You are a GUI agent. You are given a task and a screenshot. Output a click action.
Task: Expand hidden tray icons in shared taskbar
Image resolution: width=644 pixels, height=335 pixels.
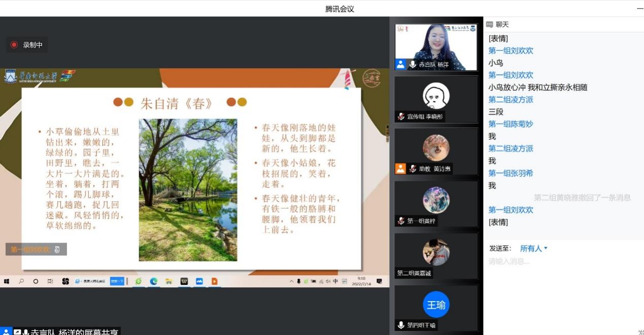pyautogui.click(x=291, y=281)
